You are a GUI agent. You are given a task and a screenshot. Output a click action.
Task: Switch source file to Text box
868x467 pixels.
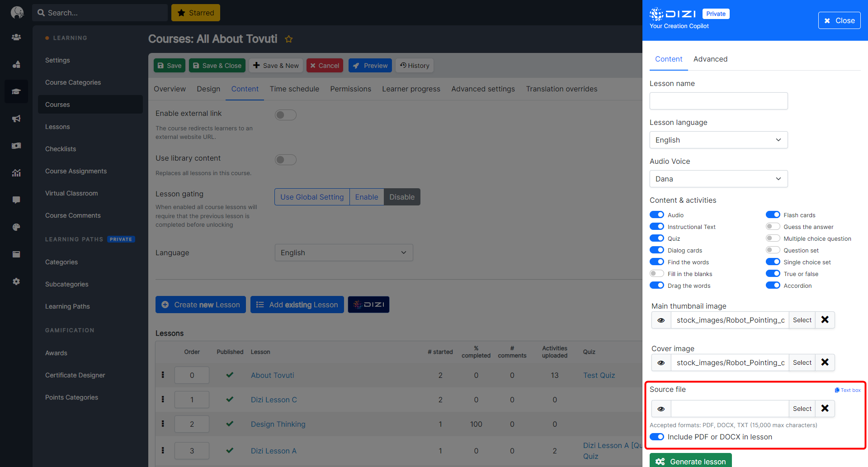(848, 390)
